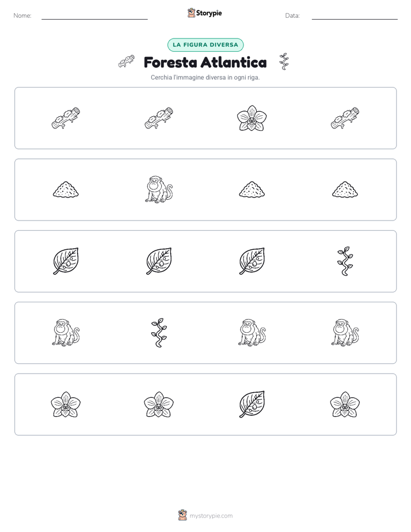
Task: Select the leaf in the orchid row
Action: click(252, 404)
